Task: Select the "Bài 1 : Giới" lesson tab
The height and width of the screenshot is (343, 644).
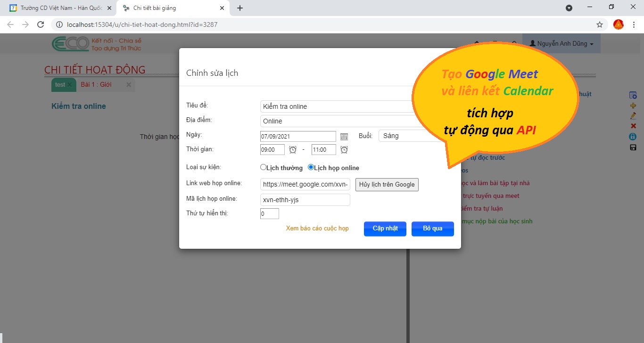Action: pyautogui.click(x=96, y=85)
